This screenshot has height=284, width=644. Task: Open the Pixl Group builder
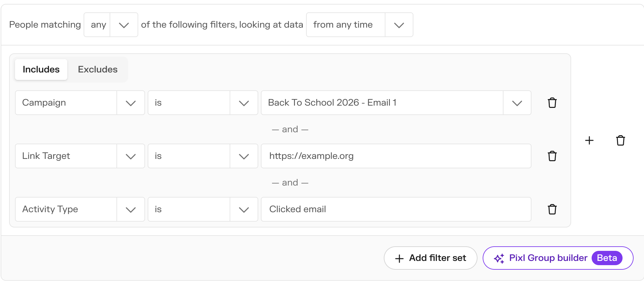(x=558, y=258)
